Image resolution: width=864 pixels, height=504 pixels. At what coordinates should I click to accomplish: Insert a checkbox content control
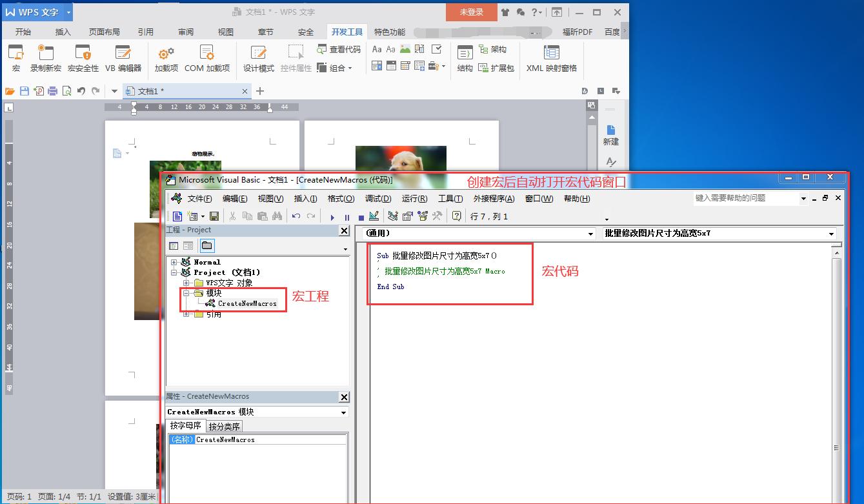[437, 49]
